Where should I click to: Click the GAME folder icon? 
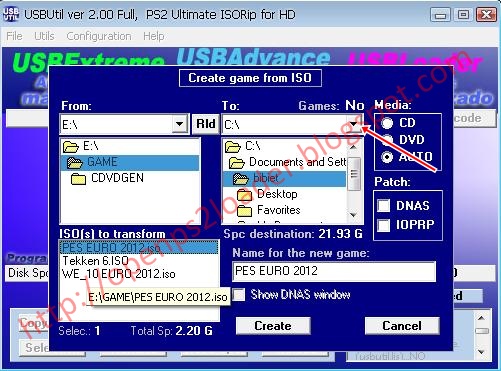pos(75,162)
